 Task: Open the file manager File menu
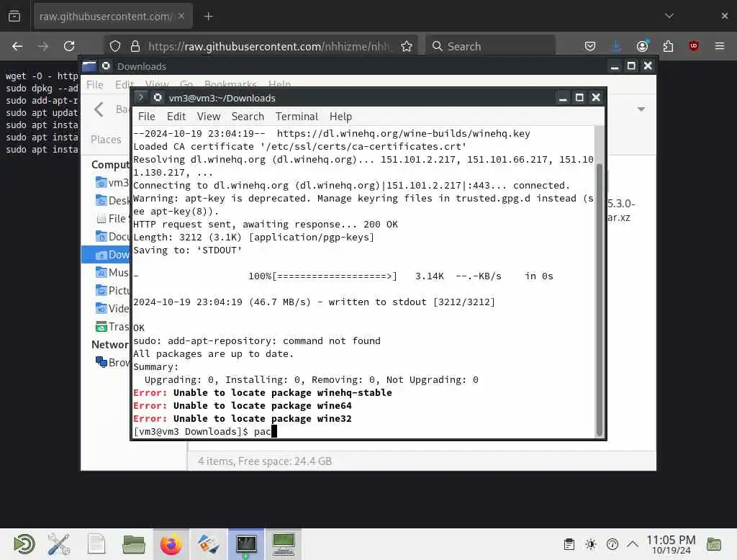click(94, 85)
